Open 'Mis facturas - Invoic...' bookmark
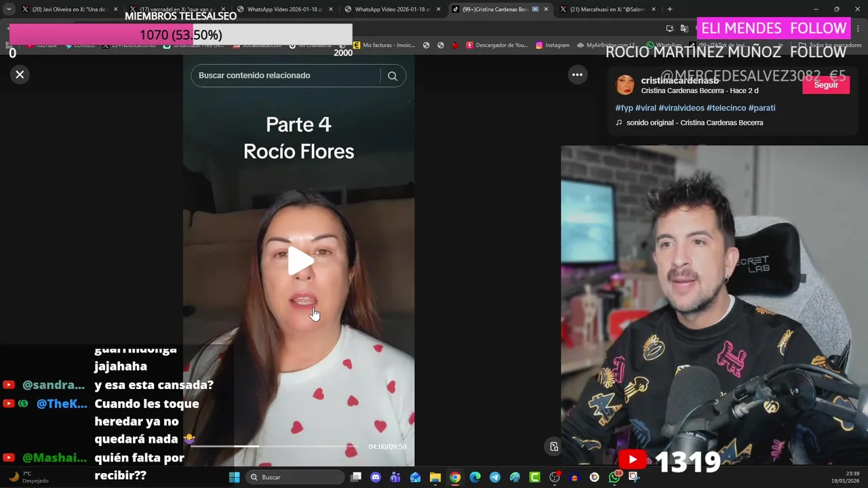 click(x=384, y=45)
